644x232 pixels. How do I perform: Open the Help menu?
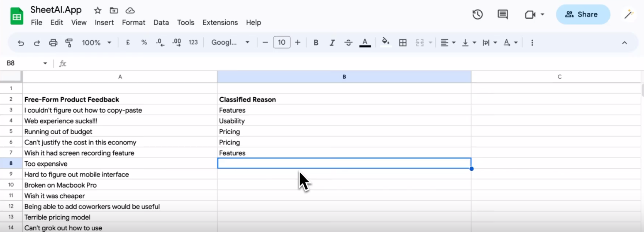coord(254,22)
